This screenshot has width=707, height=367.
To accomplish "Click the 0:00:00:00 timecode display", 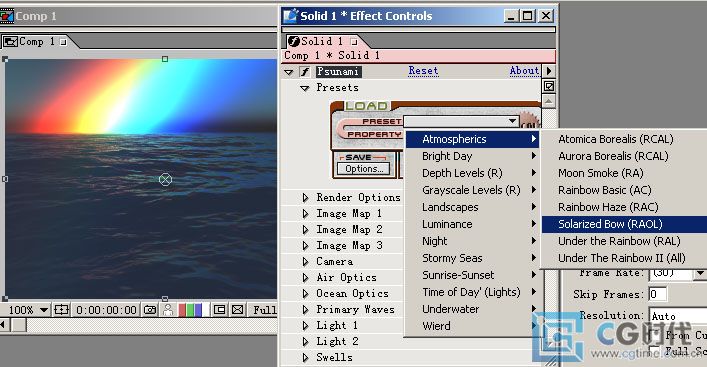I will pos(106,310).
